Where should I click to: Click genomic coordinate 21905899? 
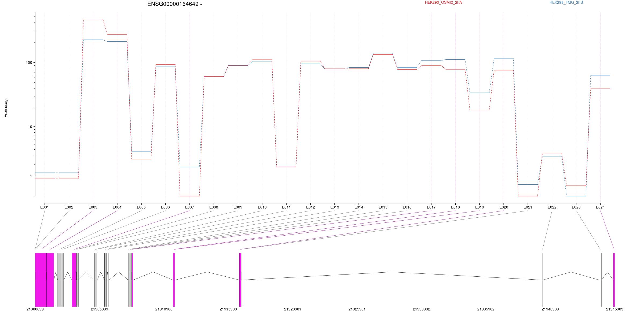pos(99,309)
